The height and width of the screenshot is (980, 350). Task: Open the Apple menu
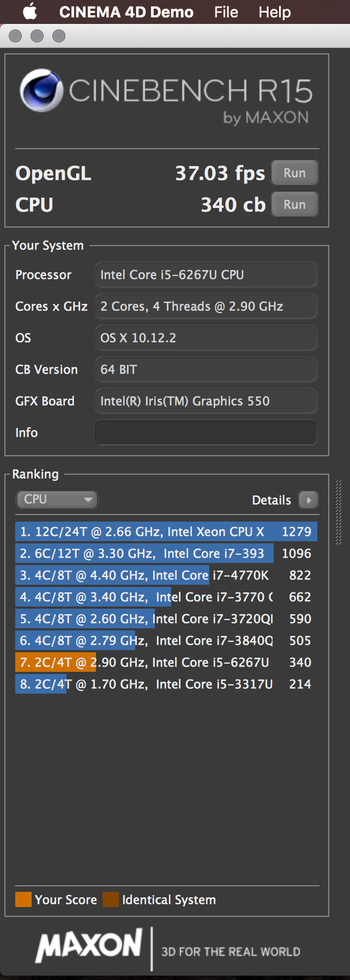pos(29,11)
